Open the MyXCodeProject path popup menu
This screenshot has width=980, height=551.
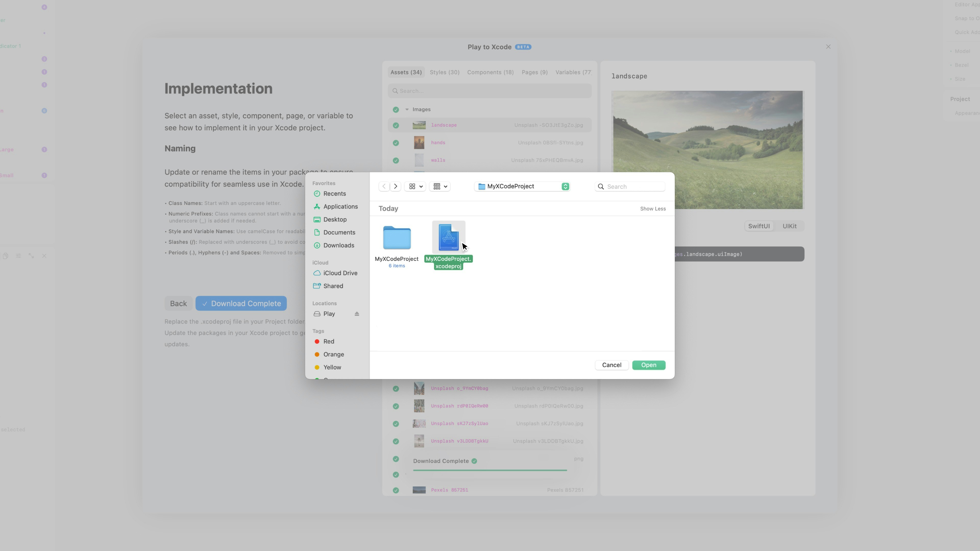click(x=522, y=186)
